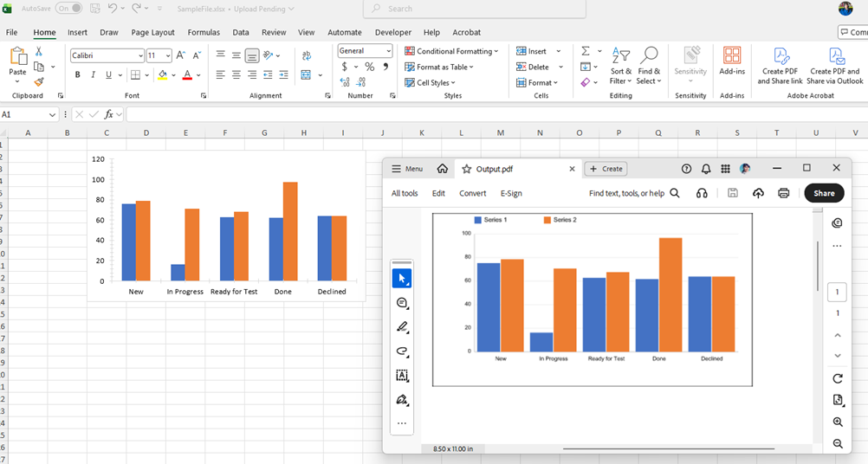
Task: Open the Format as Table dropdown
Action: (439, 67)
